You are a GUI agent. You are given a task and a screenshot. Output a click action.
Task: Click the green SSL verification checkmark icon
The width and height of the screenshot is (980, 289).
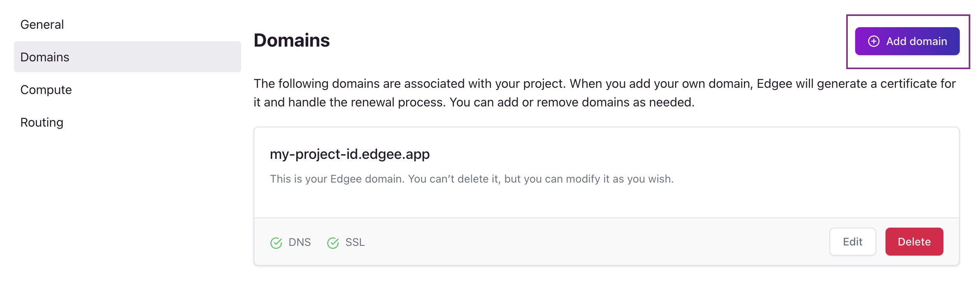pos(333,242)
